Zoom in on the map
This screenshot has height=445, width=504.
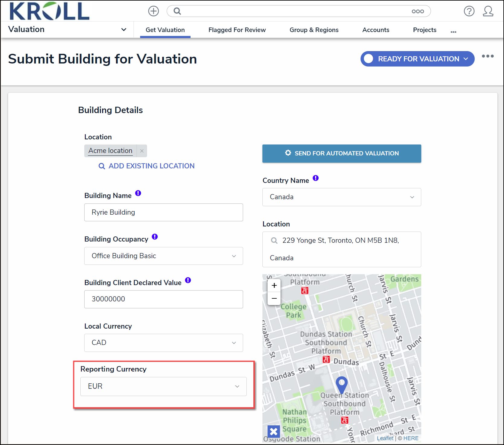pos(274,285)
